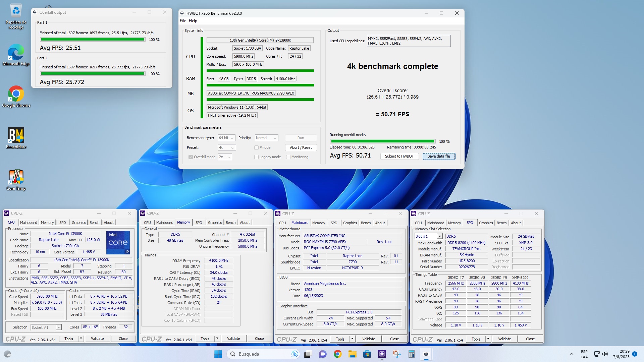The image size is (644, 362).
Task: Click the Close button in the SPD CPU-Z window
Action: (x=530, y=339)
